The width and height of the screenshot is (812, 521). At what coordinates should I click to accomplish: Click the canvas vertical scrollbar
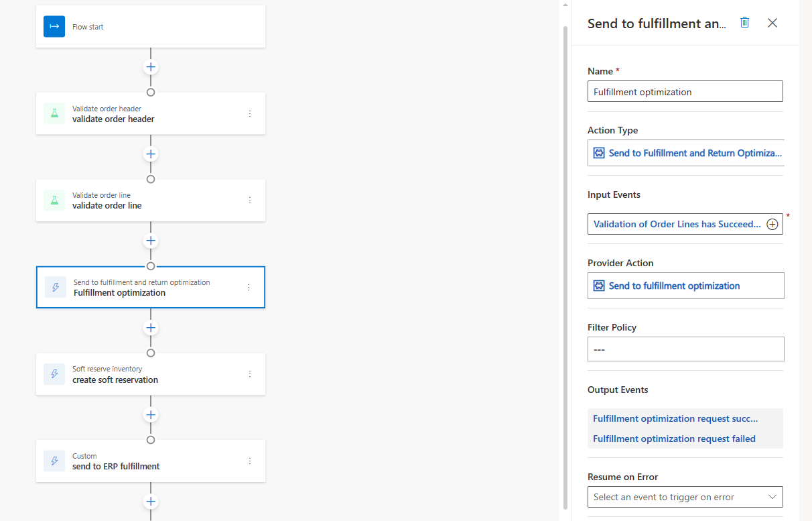[x=565, y=268]
